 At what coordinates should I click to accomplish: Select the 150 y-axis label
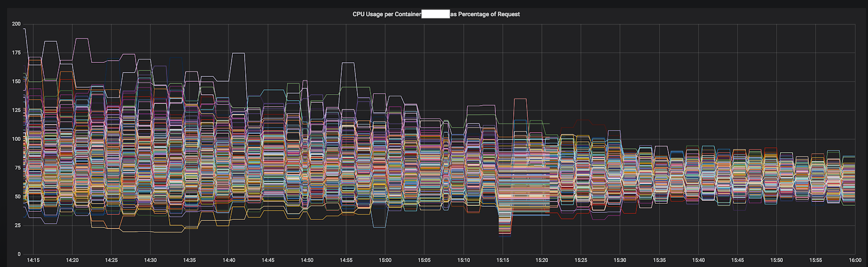[x=16, y=82]
